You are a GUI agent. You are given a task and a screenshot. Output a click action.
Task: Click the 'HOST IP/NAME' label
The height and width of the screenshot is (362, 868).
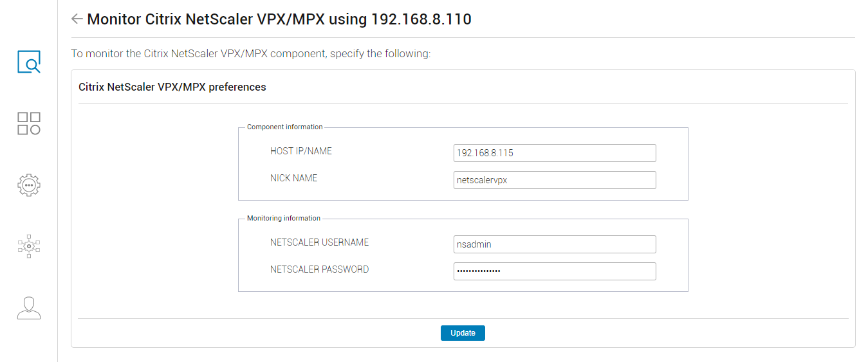click(x=301, y=152)
